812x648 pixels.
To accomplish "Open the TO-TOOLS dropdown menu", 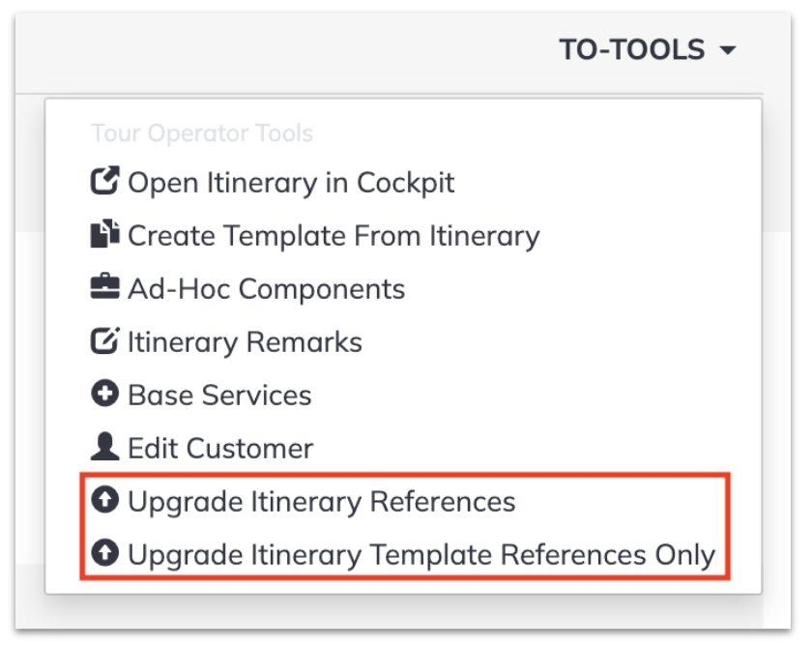I will (x=648, y=49).
